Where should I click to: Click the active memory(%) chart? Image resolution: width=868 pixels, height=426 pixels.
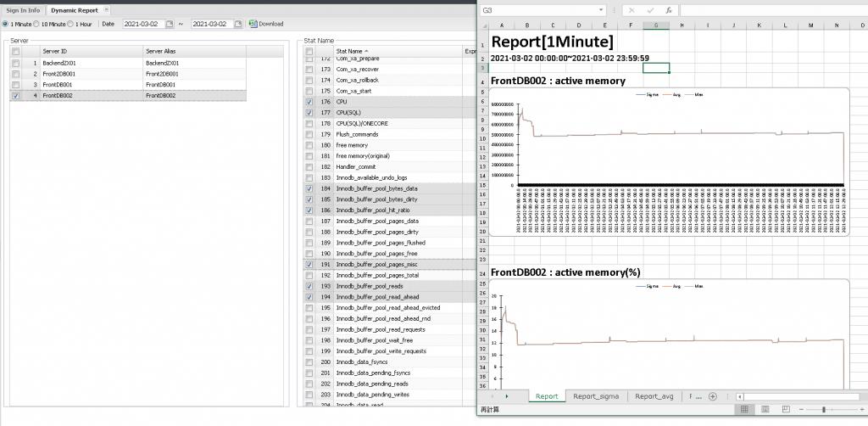coord(668,335)
